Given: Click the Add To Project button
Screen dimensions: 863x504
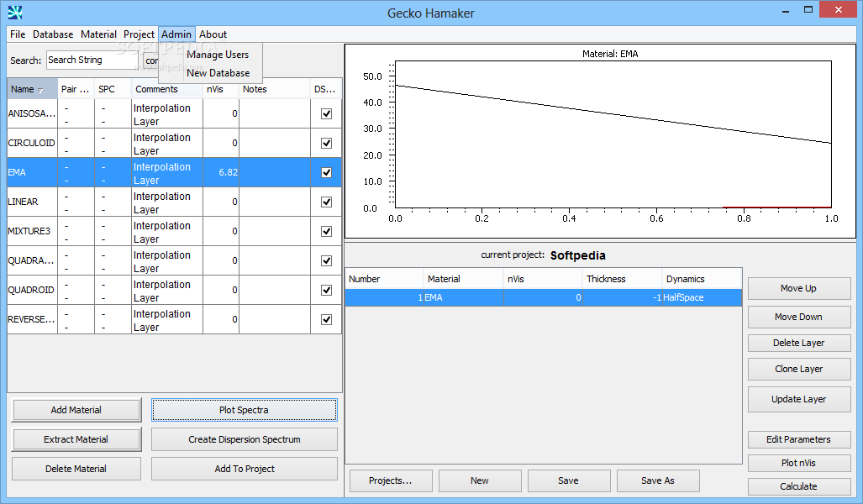Looking at the screenshot, I should click(245, 469).
